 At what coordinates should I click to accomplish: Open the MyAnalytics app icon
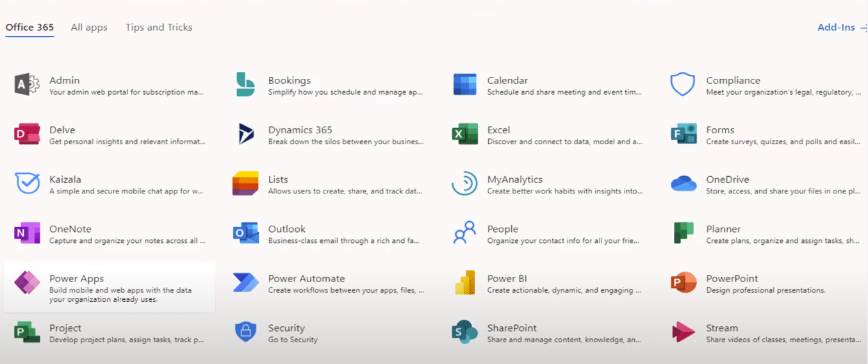(464, 183)
